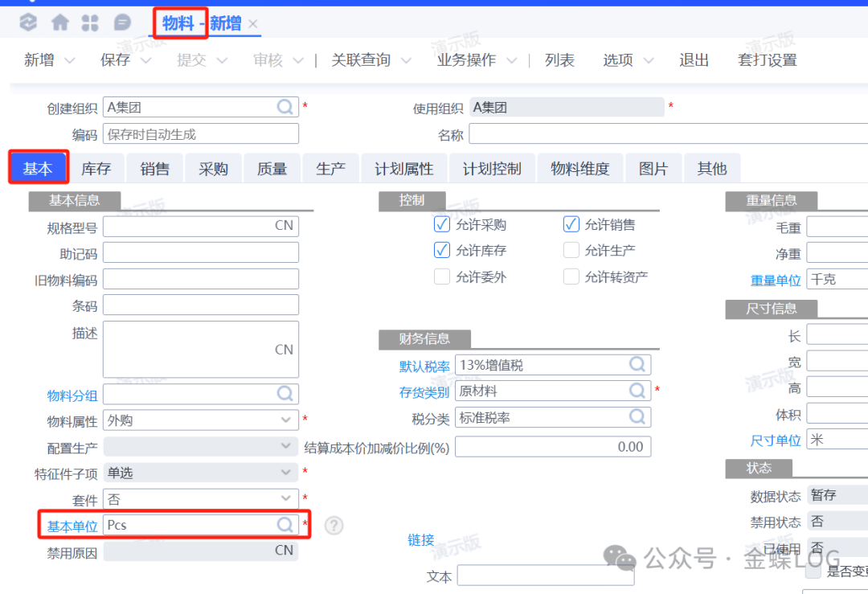This screenshot has height=594, width=868.
Task: Click the 退出 button
Action: coord(694,60)
